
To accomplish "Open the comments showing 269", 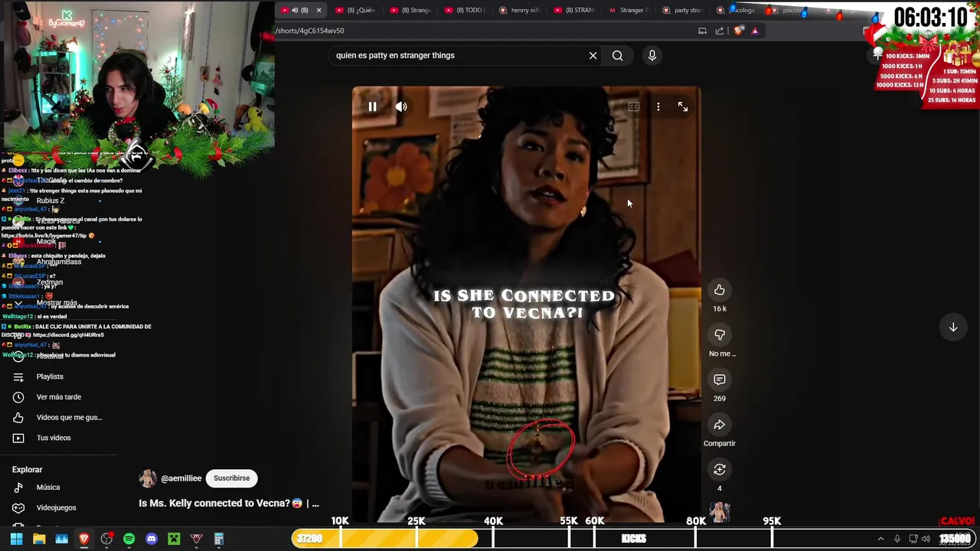I will (x=720, y=380).
